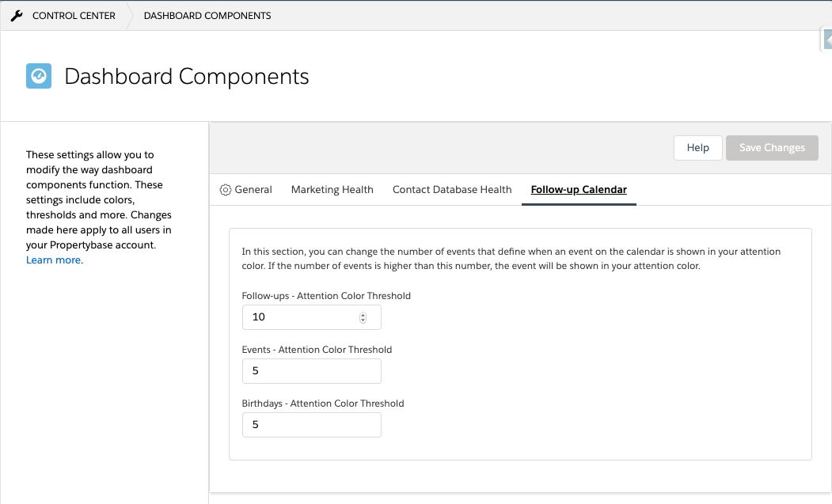
Task: Increment Follow-ups threshold with up arrow
Action: coord(363,313)
